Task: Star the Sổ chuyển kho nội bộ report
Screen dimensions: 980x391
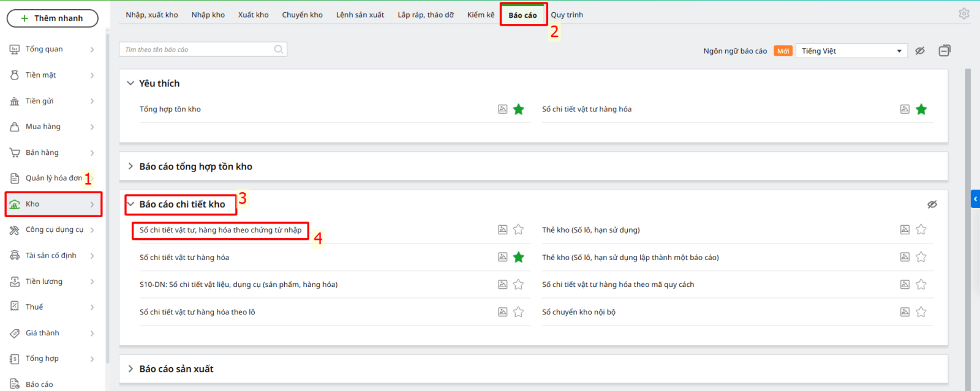Action: 921,312
